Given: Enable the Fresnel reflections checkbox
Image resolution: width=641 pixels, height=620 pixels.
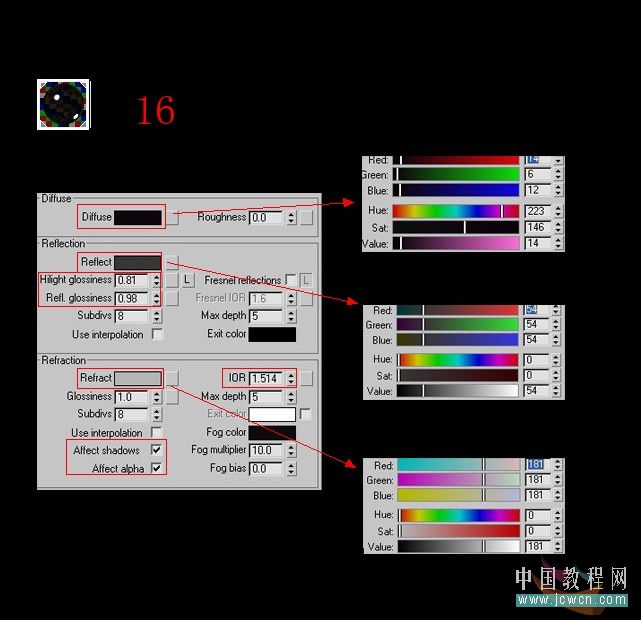Looking at the screenshot, I should 291,280.
